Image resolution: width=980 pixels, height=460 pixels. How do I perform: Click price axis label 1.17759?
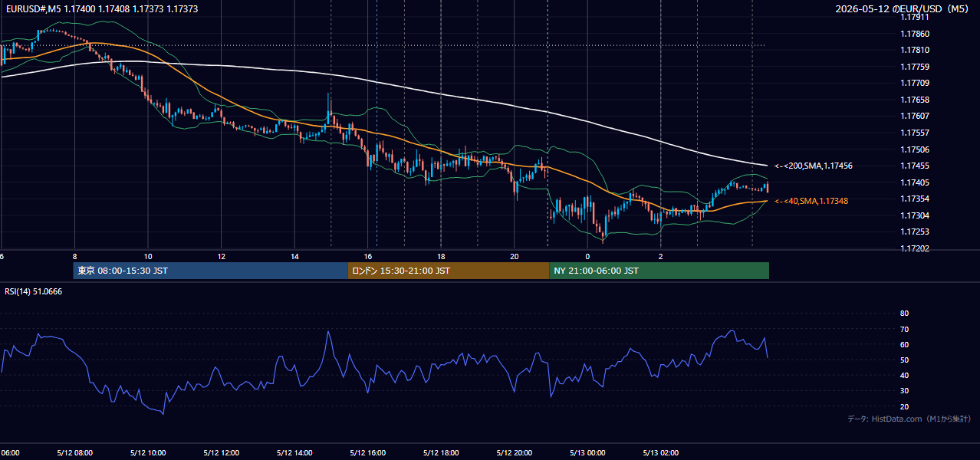pyautogui.click(x=915, y=67)
